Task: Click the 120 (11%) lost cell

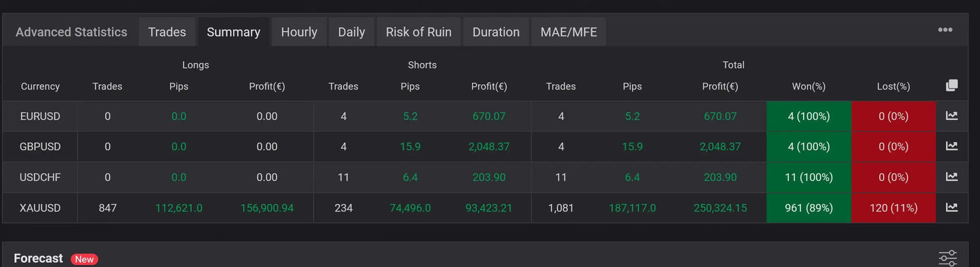Action: (x=893, y=207)
